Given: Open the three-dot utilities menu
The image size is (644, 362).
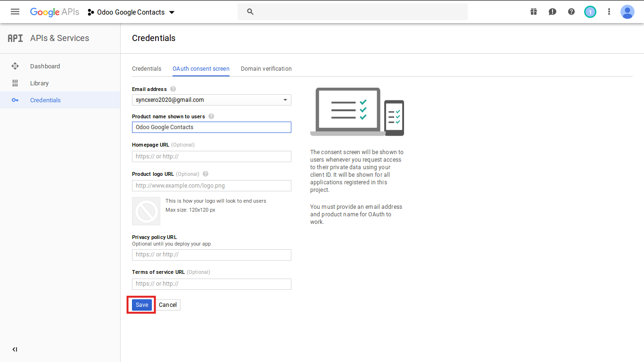Looking at the screenshot, I should point(609,12).
